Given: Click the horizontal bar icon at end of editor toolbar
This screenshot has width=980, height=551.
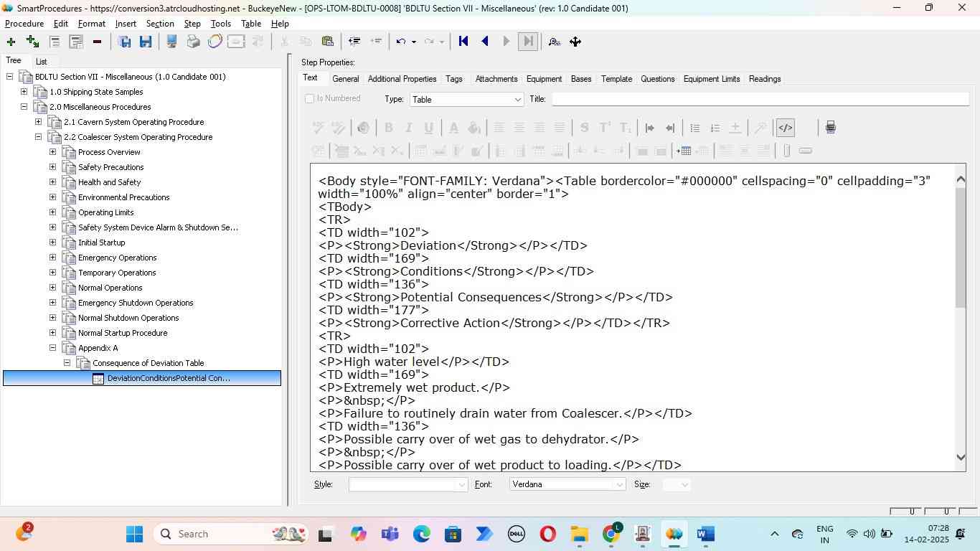Looking at the screenshot, I should pos(806,151).
